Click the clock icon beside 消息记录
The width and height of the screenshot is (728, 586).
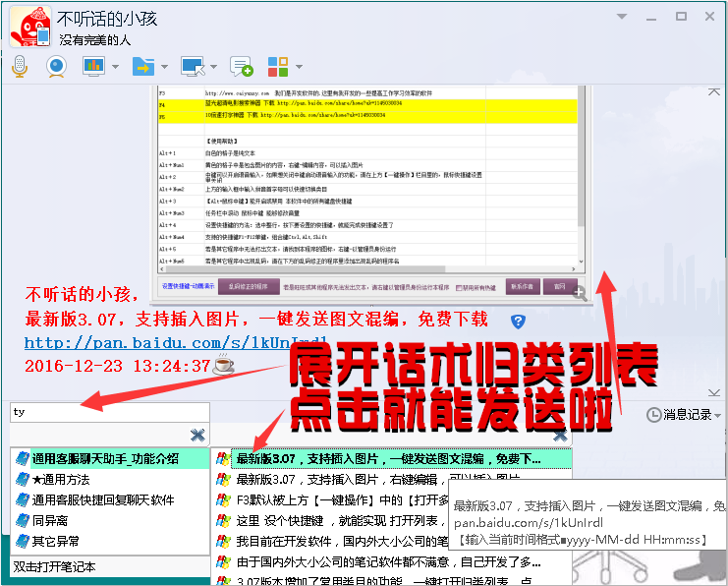tap(653, 415)
